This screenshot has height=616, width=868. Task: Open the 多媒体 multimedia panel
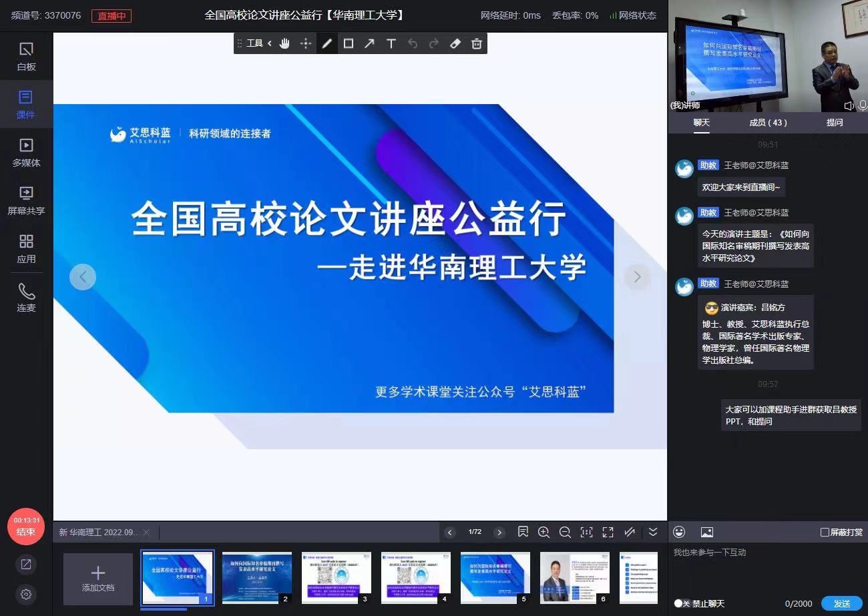point(26,153)
